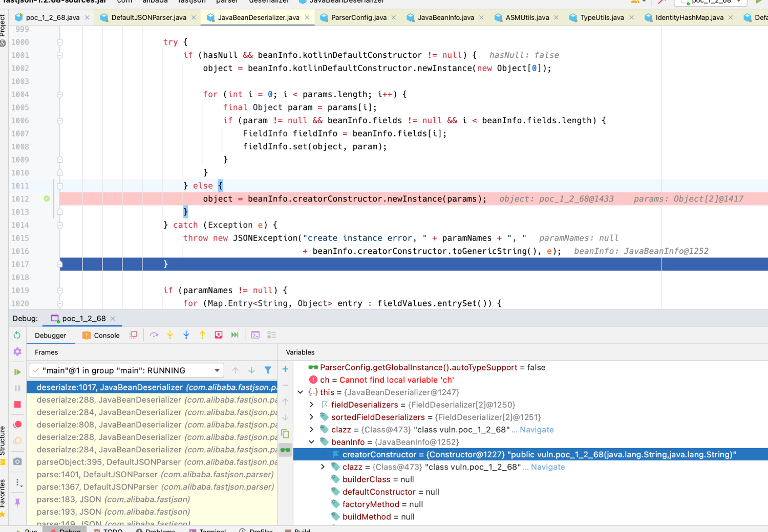Select frame parseObject:395, DefaultJSONParser

[152, 462]
